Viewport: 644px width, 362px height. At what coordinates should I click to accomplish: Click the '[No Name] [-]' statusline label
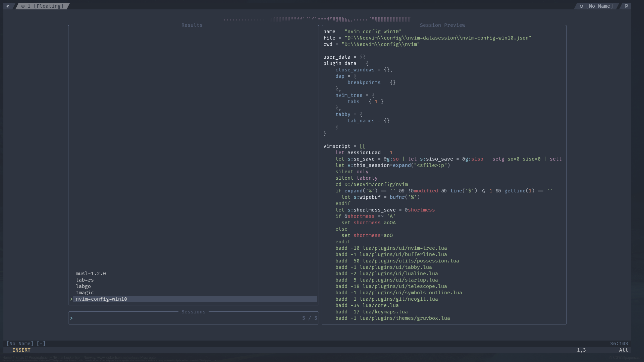(x=26, y=344)
